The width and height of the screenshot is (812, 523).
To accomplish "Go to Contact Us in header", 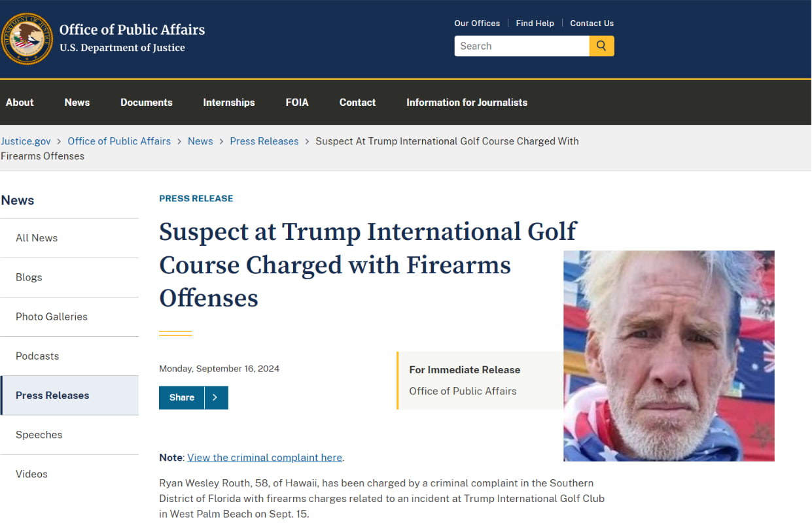I will 591,23.
